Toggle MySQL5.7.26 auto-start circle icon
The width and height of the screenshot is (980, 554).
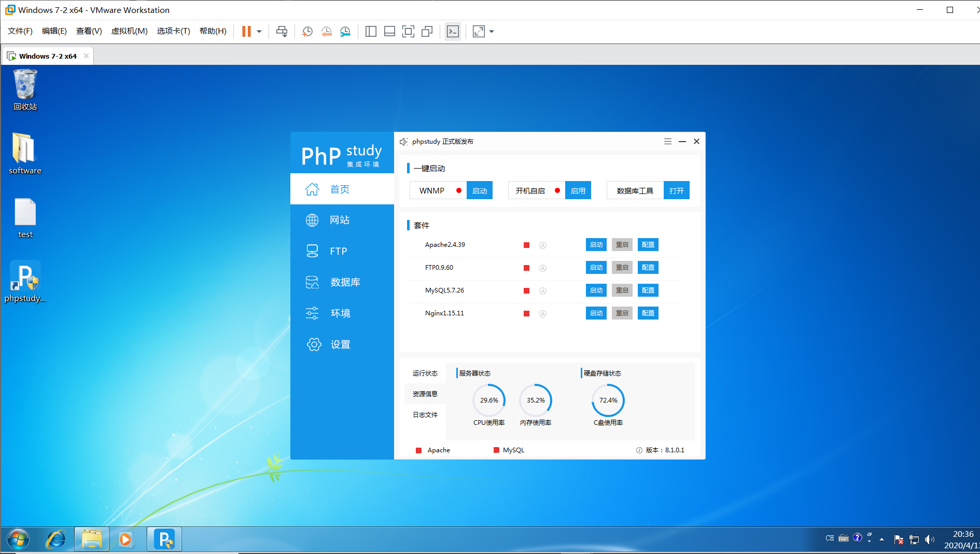point(543,291)
